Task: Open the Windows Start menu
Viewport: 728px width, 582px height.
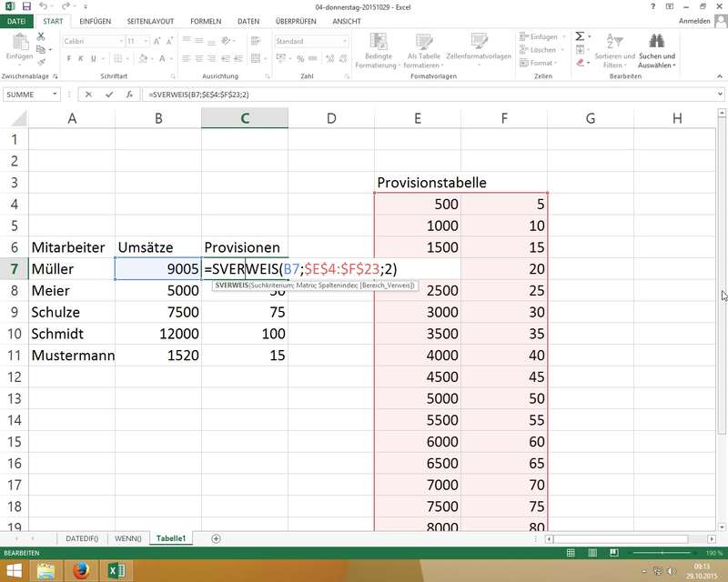Action: (13, 571)
